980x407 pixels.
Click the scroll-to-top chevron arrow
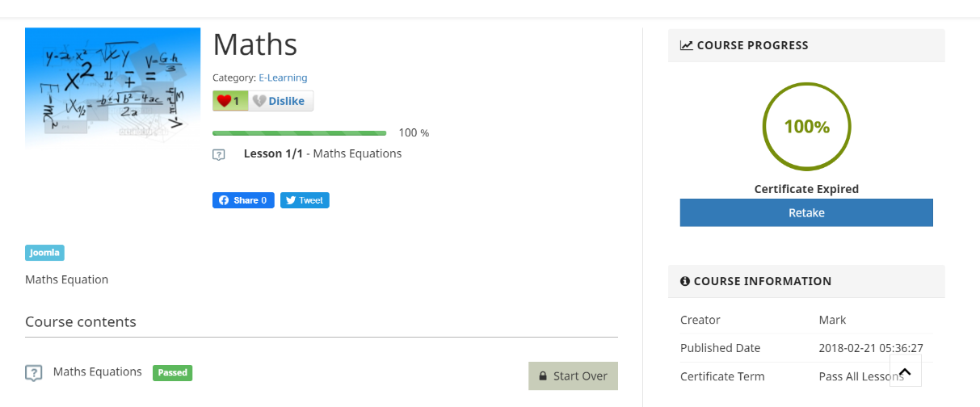coord(905,372)
